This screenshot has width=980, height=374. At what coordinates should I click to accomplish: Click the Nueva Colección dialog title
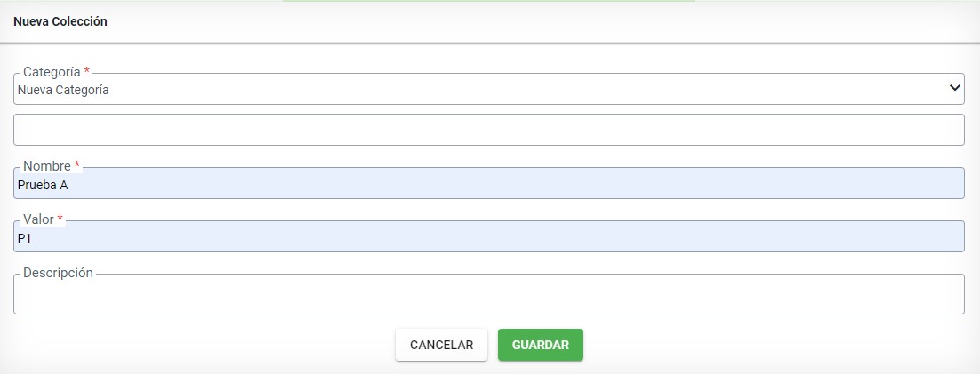tap(60, 21)
